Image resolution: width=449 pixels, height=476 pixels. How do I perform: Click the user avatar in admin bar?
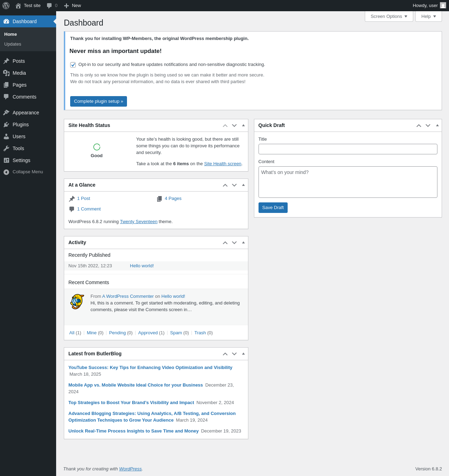[443, 6]
